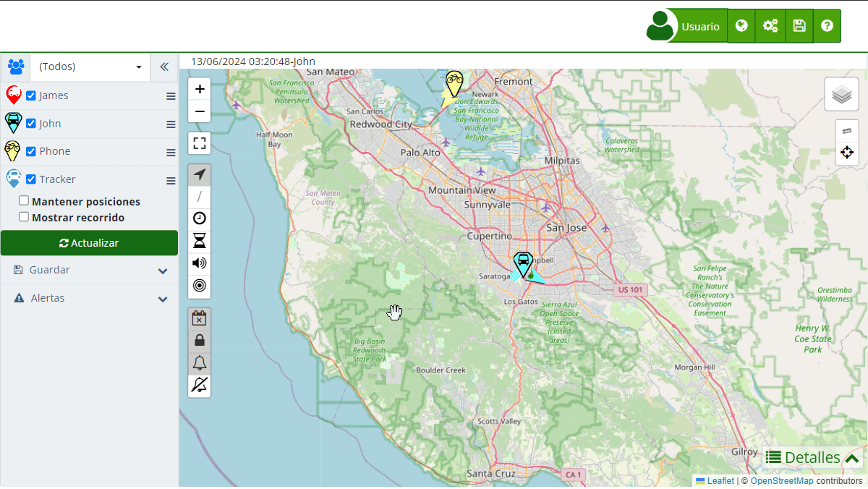Open the help question mark icon

[827, 26]
